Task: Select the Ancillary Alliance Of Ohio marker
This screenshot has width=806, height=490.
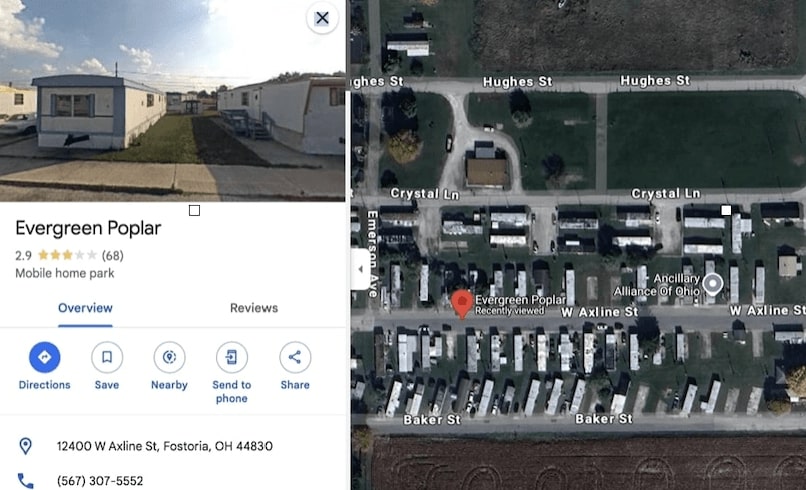Action: point(712,283)
